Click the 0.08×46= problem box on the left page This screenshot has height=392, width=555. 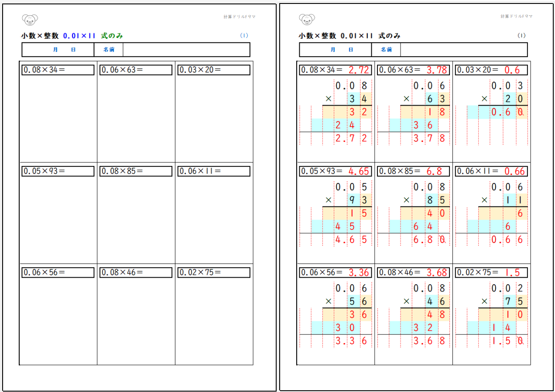pyautogui.click(x=136, y=272)
